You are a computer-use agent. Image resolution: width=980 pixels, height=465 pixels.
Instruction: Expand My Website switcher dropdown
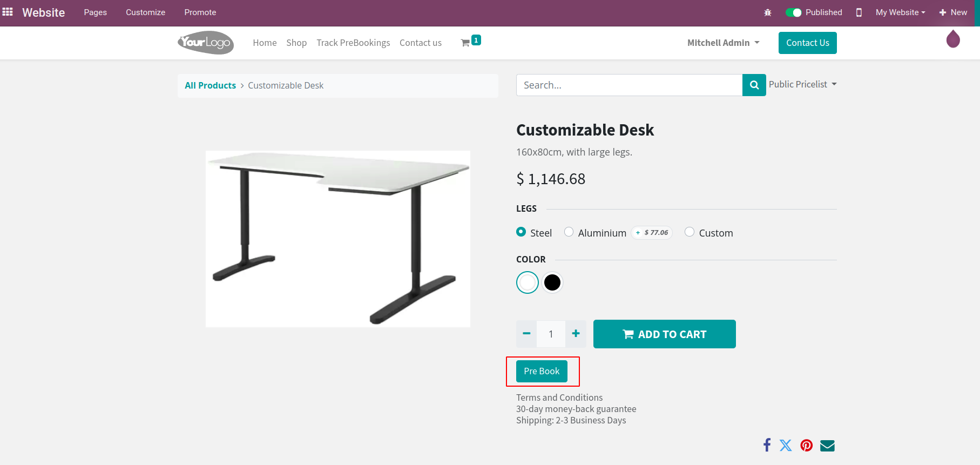[x=900, y=12]
